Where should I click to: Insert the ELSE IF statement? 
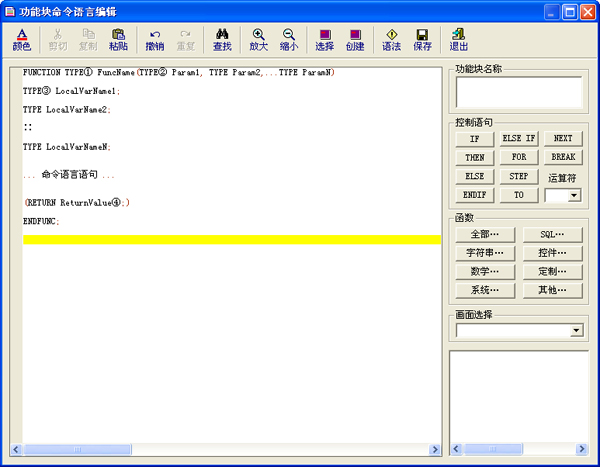[519, 139]
